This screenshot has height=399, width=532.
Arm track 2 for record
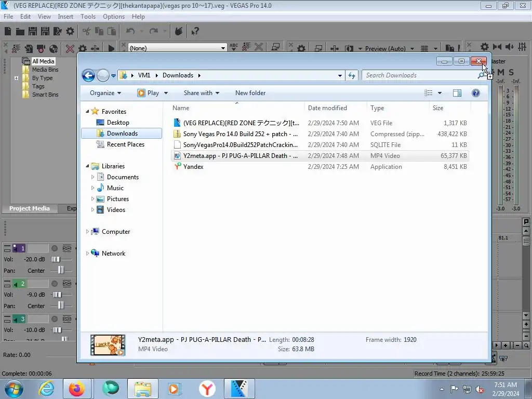point(54,284)
